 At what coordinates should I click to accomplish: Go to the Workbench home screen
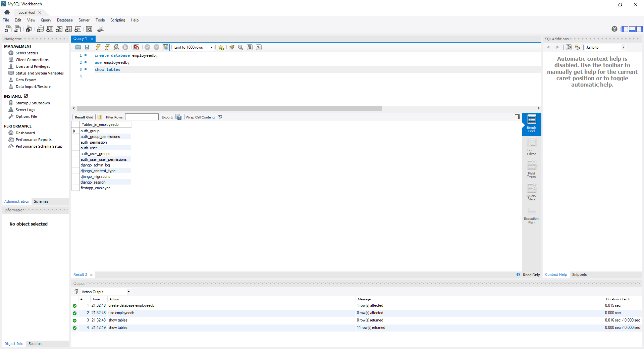(x=7, y=12)
